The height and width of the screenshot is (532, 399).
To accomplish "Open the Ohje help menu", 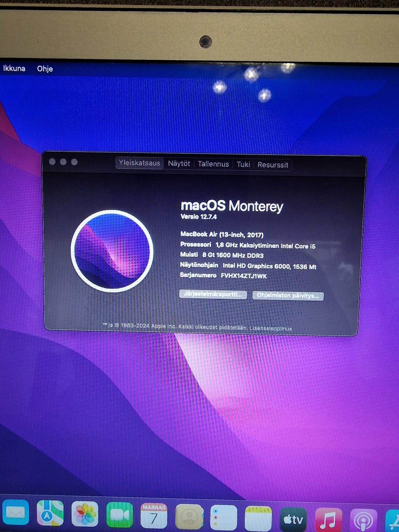I will pos(45,69).
